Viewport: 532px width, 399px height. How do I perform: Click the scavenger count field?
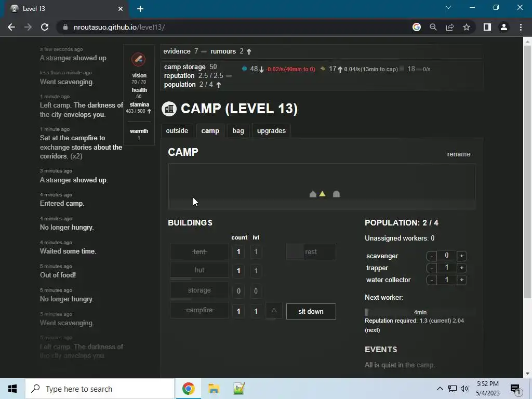coord(446,256)
